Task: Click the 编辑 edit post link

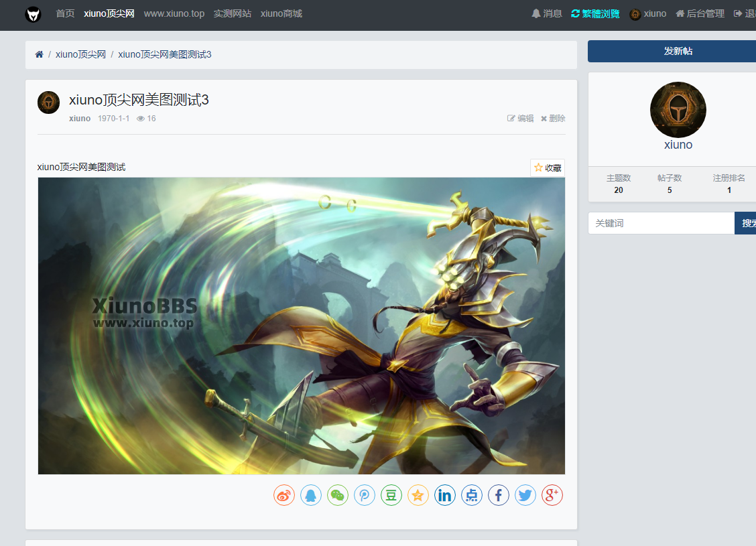Action: pyautogui.click(x=520, y=119)
